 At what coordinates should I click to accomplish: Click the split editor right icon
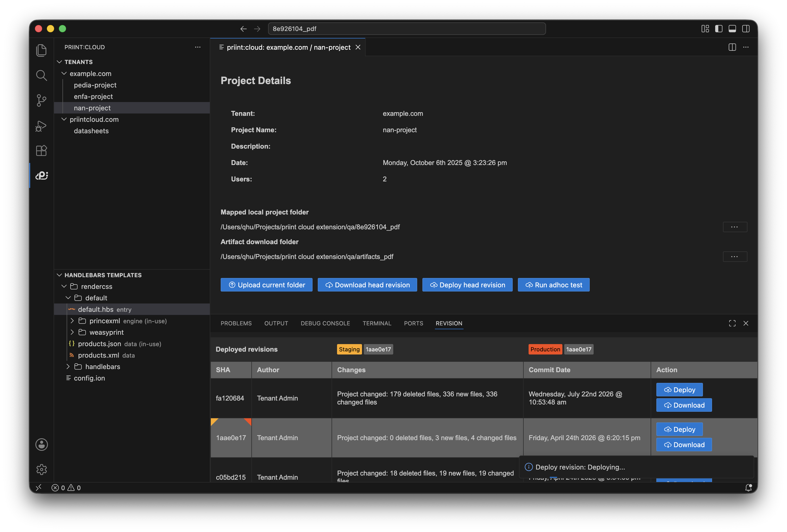point(732,47)
